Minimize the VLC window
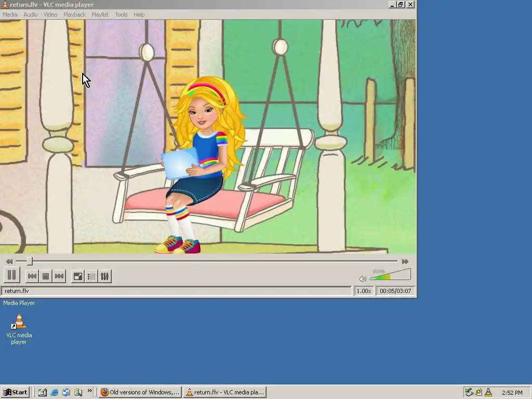532x399 pixels. coord(392,4)
